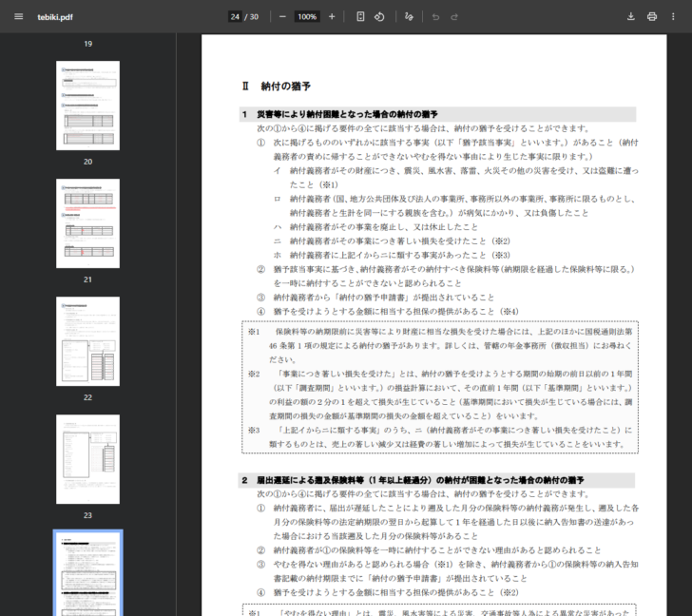Rotate the document counterclockwise

click(379, 17)
